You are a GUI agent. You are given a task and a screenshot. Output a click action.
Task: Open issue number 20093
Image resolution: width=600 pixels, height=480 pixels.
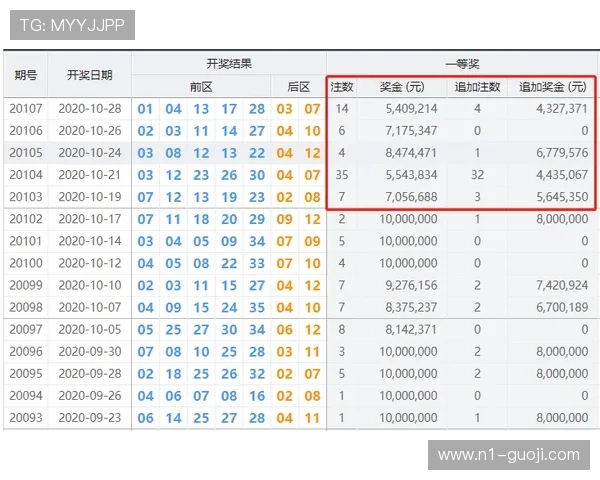click(x=26, y=417)
